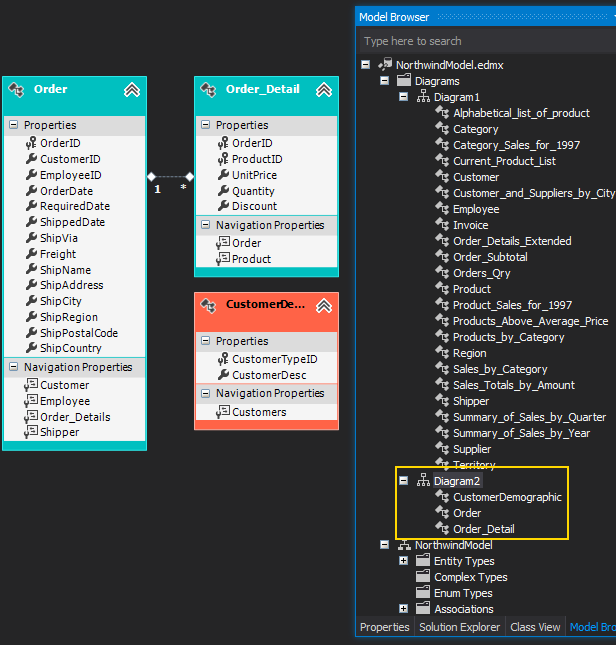Collapse the Diagram1 tree node
The width and height of the screenshot is (616, 645).
point(404,97)
